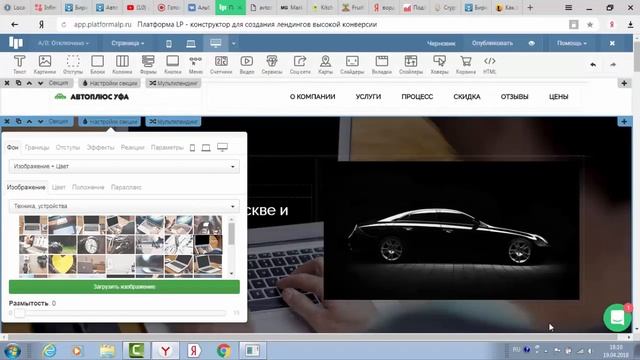The image size is (640, 360).
Task: Open the Изображение + Цвет background type dropdown
Action: 124,166
